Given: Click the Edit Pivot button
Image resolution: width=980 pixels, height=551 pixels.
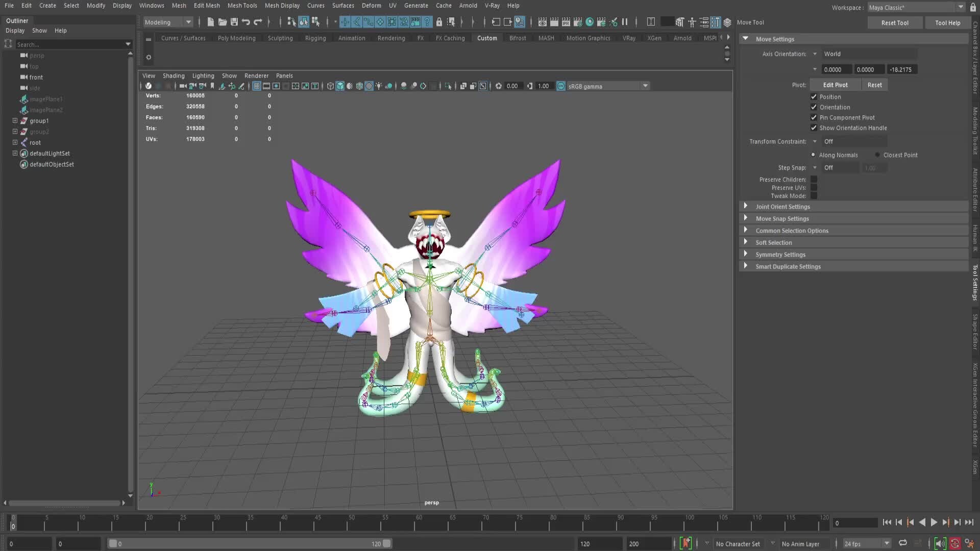Looking at the screenshot, I should [x=835, y=85].
